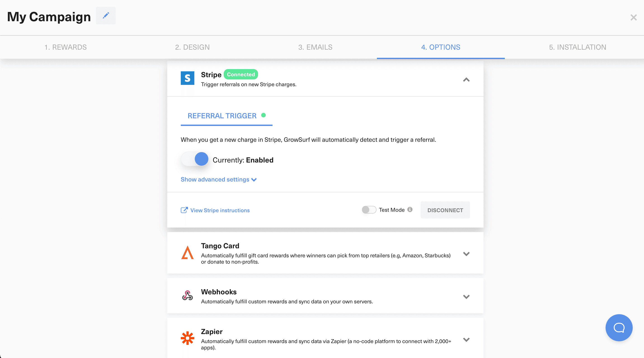
Task: Click the pencil icon to rename My Campaign
Action: coord(106,16)
